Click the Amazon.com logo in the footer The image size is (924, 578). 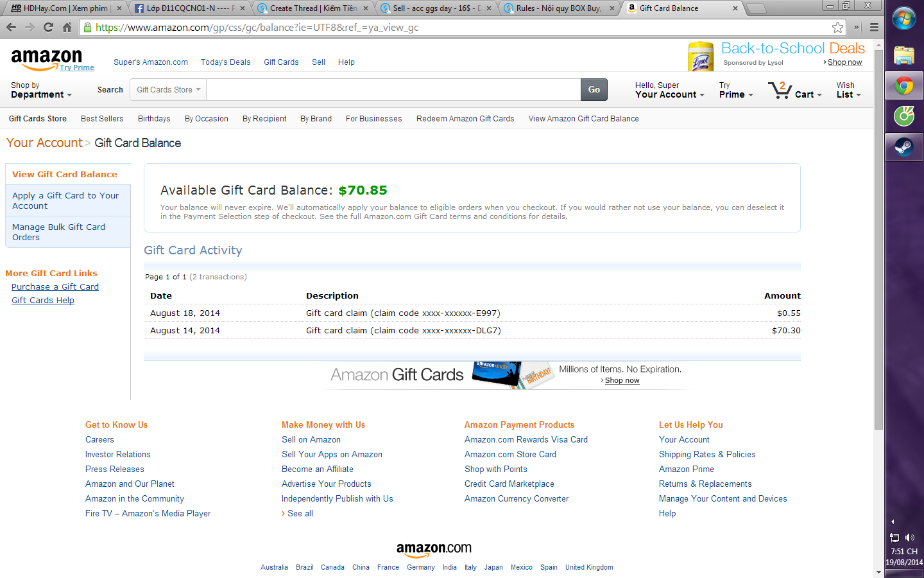pos(434,549)
